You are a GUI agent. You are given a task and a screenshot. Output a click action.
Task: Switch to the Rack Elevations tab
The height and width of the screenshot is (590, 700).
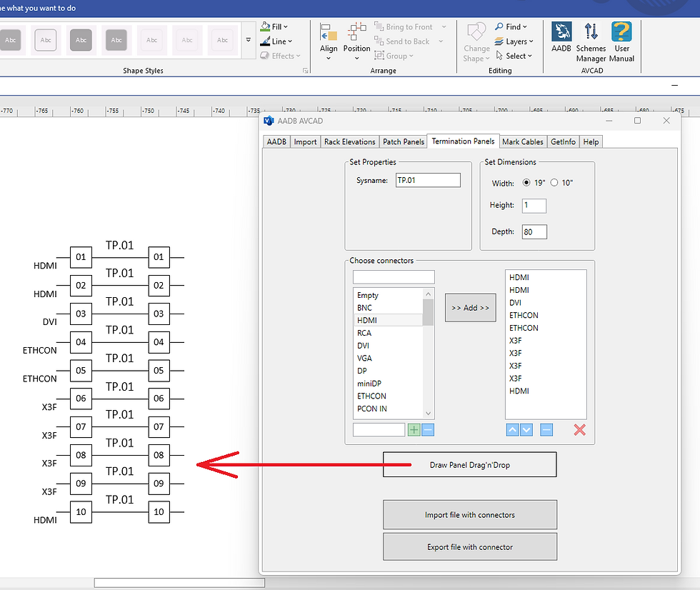[x=349, y=141]
